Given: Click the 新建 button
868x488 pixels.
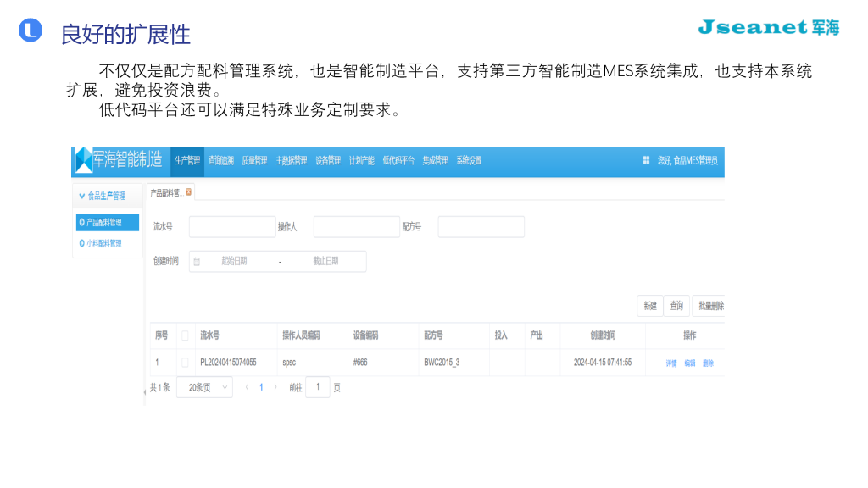Looking at the screenshot, I should coord(648,305).
